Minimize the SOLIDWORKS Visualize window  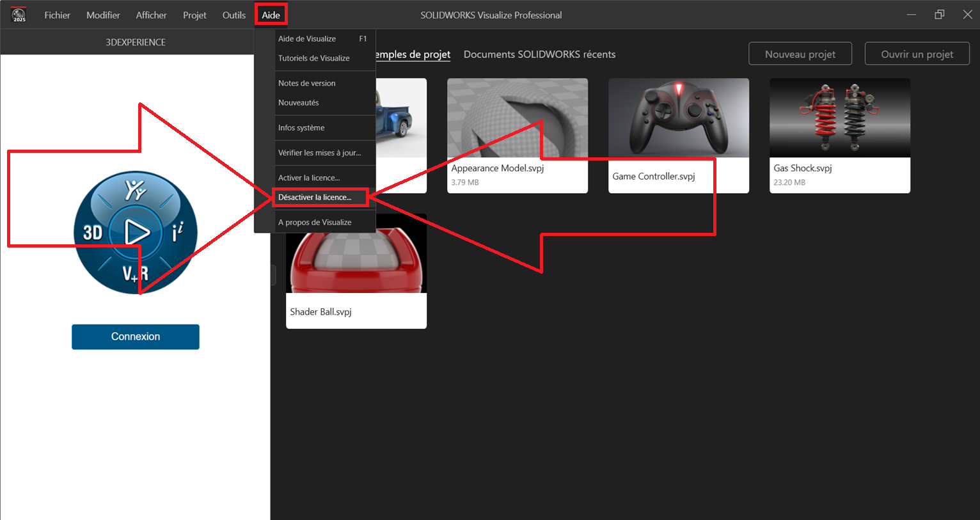(912, 15)
